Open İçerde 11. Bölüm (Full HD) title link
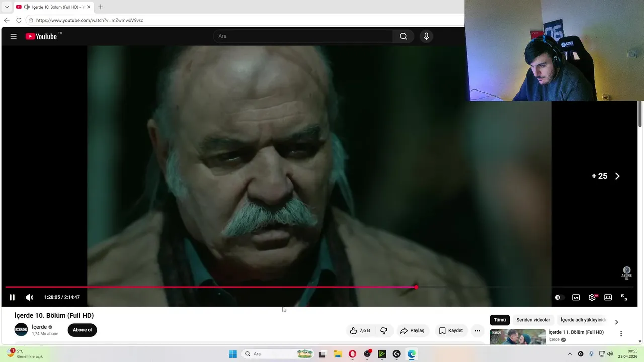This screenshot has height=362, width=644. [x=576, y=332]
